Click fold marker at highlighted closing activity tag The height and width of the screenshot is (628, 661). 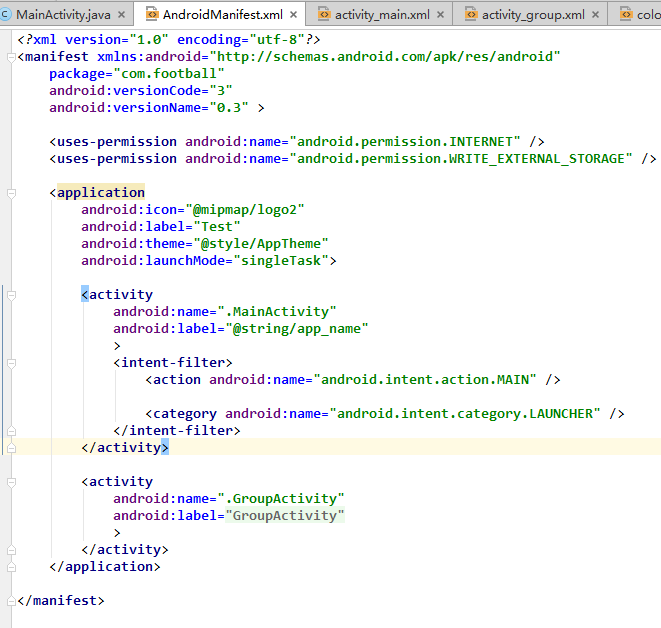(11, 448)
